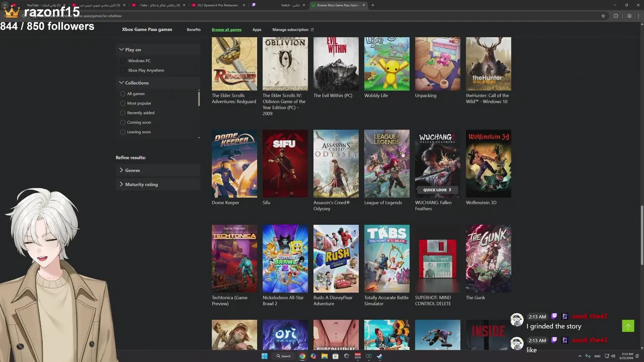Click the Collections list scrollbar
Viewport: 644px width, 362px height.
pos(199,99)
